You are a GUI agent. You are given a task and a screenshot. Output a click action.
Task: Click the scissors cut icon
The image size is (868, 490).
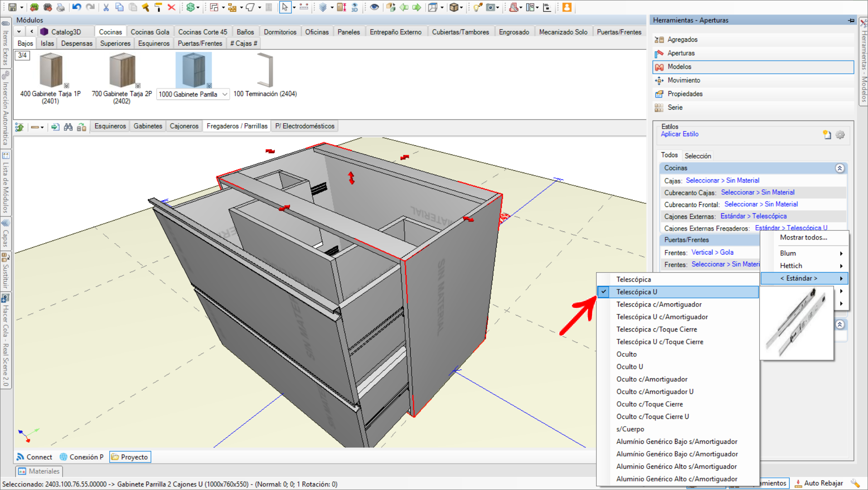pyautogui.click(x=106, y=7)
